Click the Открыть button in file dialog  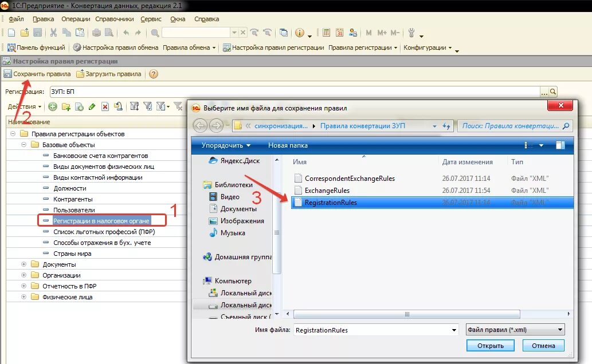tap(491, 346)
